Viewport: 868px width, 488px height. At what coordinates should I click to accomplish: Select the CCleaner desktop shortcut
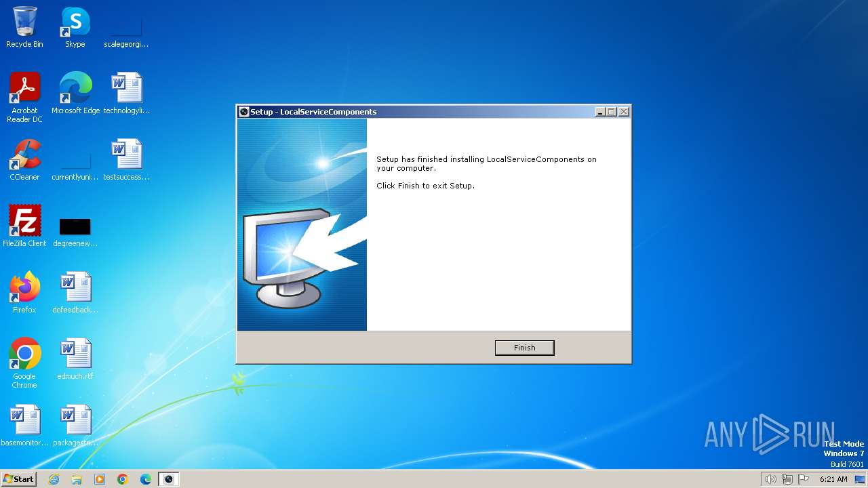coord(24,160)
